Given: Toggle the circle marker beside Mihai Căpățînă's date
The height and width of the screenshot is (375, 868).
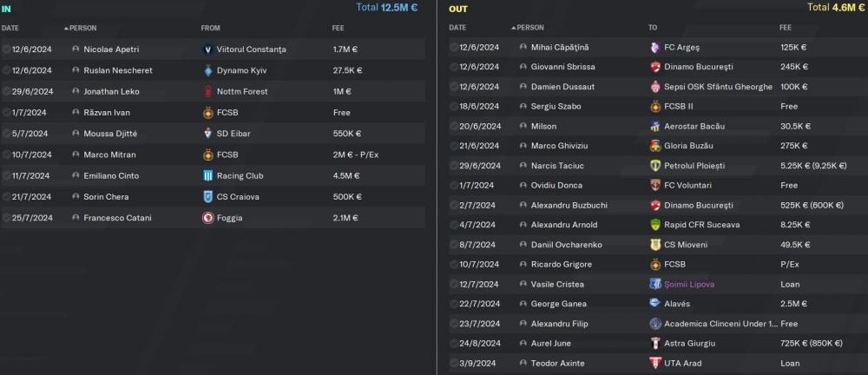Looking at the screenshot, I should click(454, 47).
